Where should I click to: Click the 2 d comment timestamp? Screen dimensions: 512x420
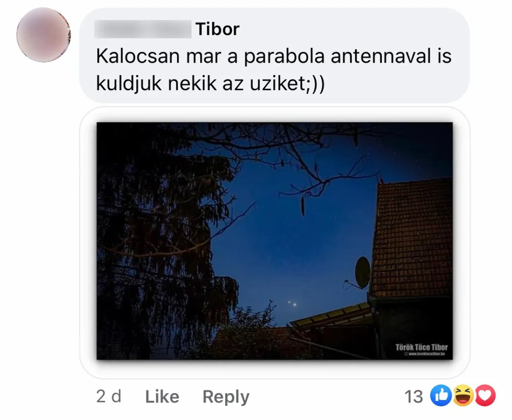tap(109, 396)
